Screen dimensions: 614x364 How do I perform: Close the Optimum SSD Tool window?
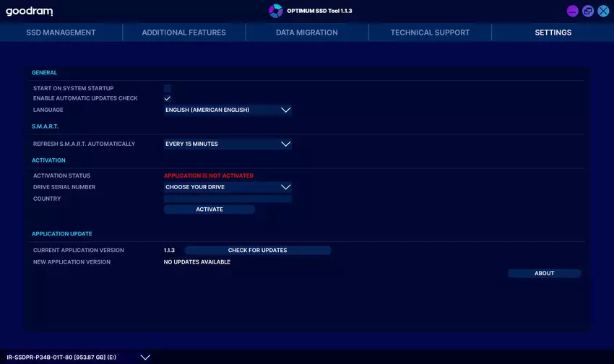(x=603, y=11)
